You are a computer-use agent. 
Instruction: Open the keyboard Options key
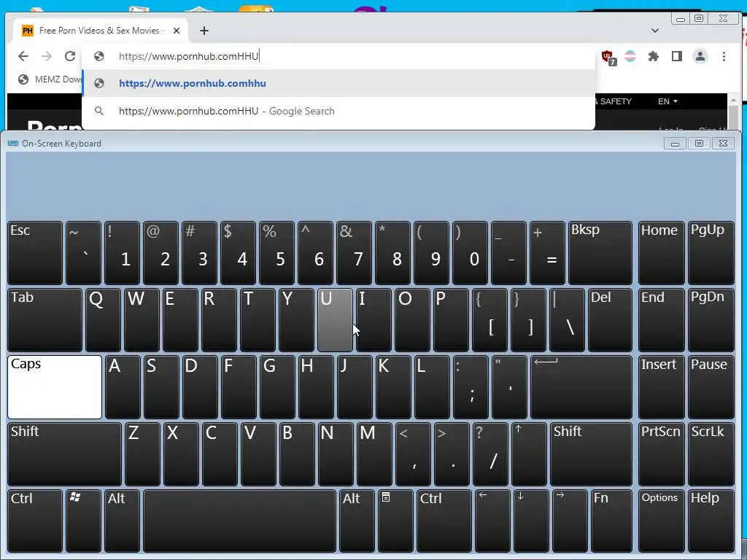[661, 521]
